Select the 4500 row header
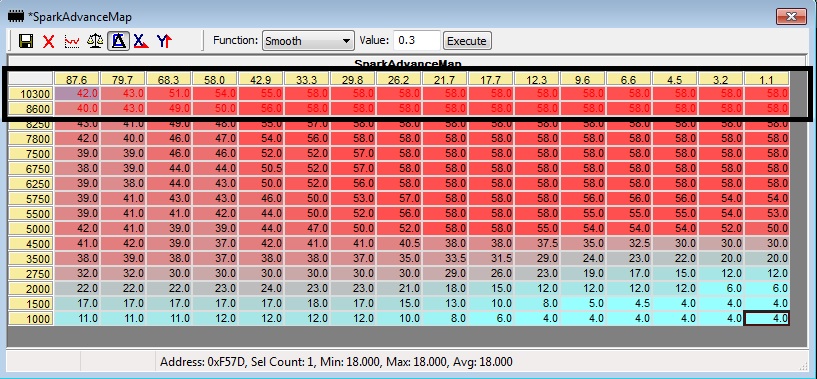 (31, 244)
